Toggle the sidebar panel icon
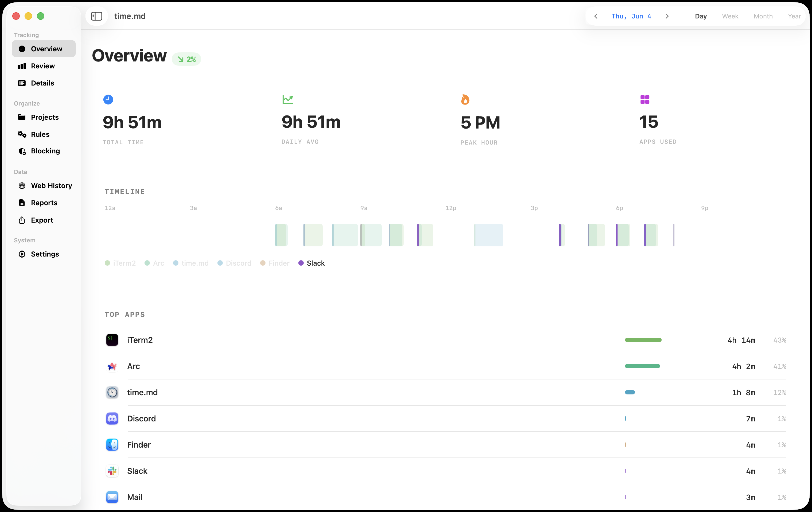812x512 pixels. click(x=96, y=16)
